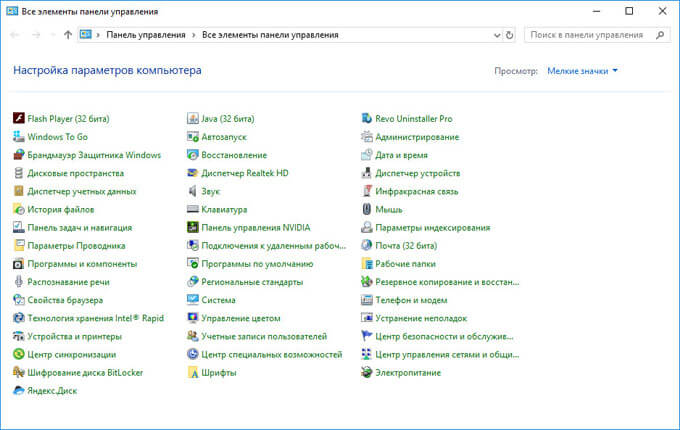Expand the address bar history dropdown
Viewport: 680px width, 430px height.
click(497, 35)
